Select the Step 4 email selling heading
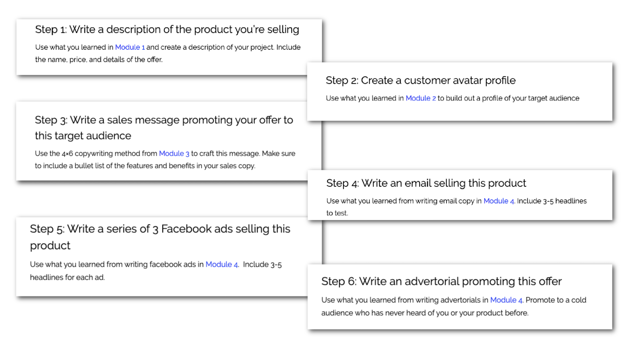This screenshot has height=362, width=644. 426,183
